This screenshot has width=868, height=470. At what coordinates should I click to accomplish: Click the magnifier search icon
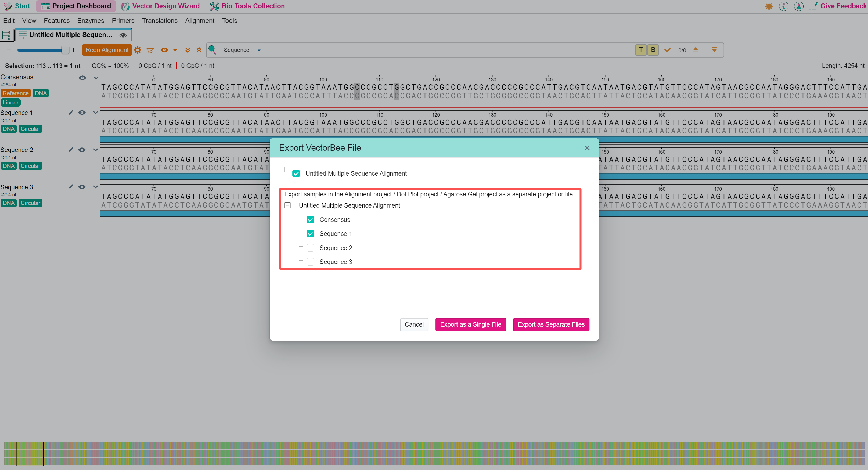(x=212, y=50)
